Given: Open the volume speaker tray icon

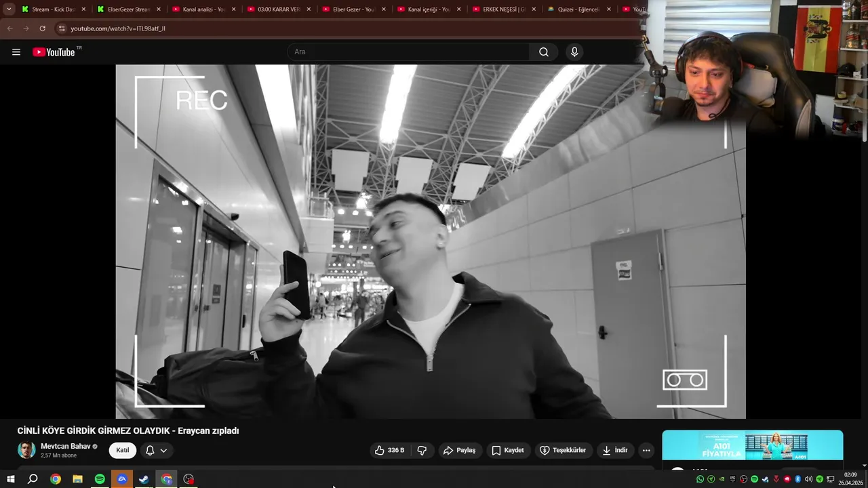Looking at the screenshot, I should point(808,479).
